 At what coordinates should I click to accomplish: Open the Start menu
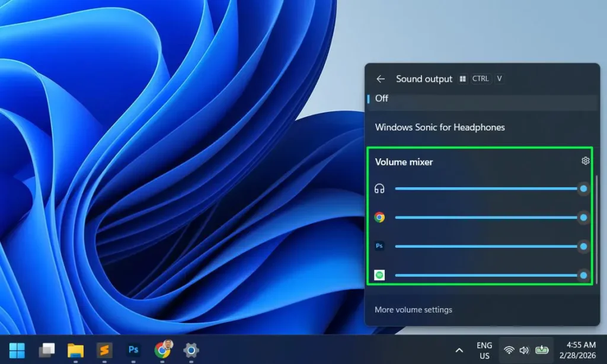coord(17,350)
